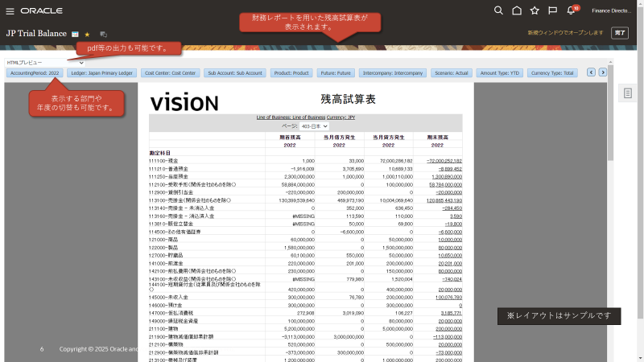Click ending balance 120,865,443,190 link
The width and height of the screenshot is (644, 362).
click(444, 200)
